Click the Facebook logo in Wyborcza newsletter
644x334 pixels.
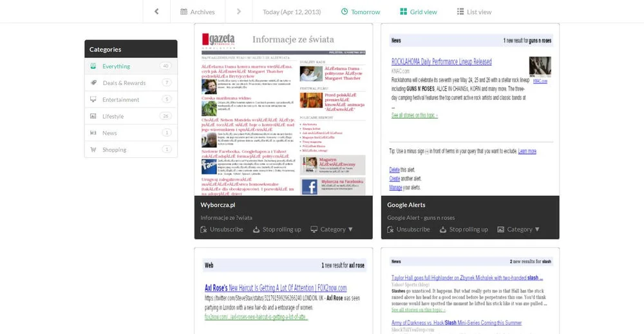310,187
